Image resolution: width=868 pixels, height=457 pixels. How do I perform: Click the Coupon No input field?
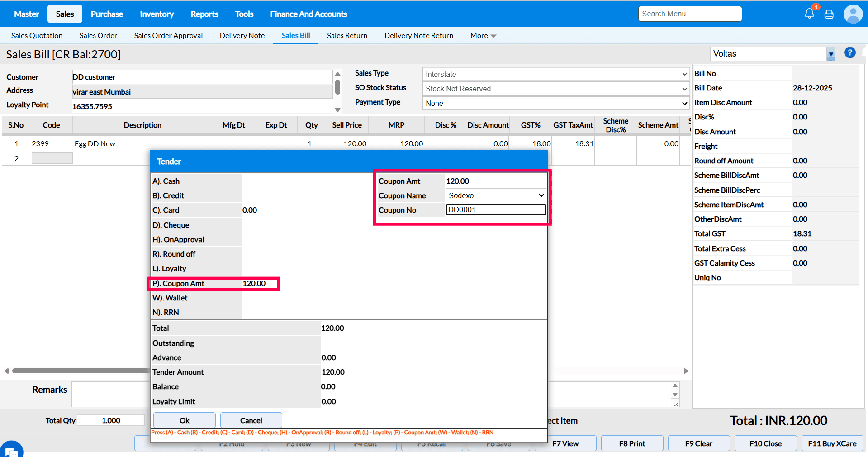496,210
